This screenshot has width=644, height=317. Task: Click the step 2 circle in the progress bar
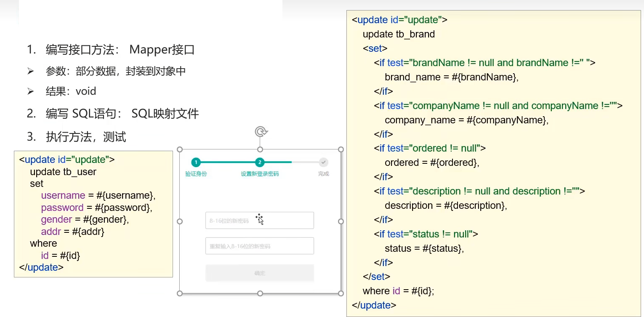[x=260, y=162]
